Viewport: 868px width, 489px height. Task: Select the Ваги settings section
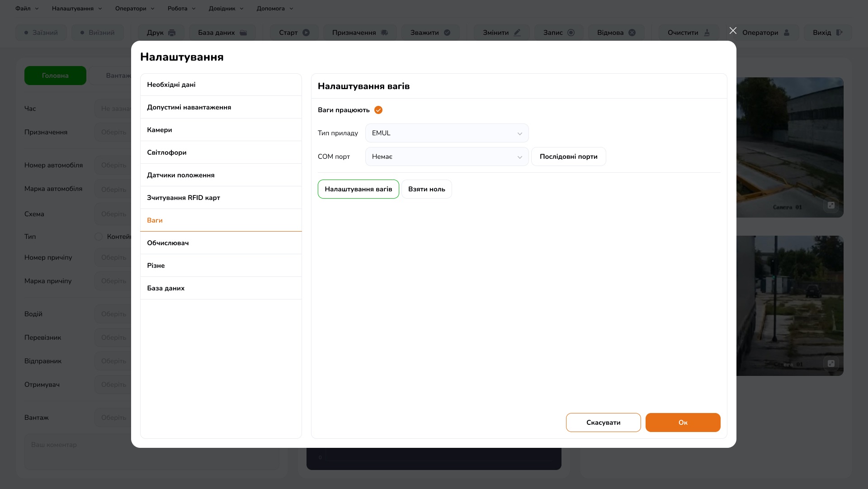pyautogui.click(x=221, y=220)
